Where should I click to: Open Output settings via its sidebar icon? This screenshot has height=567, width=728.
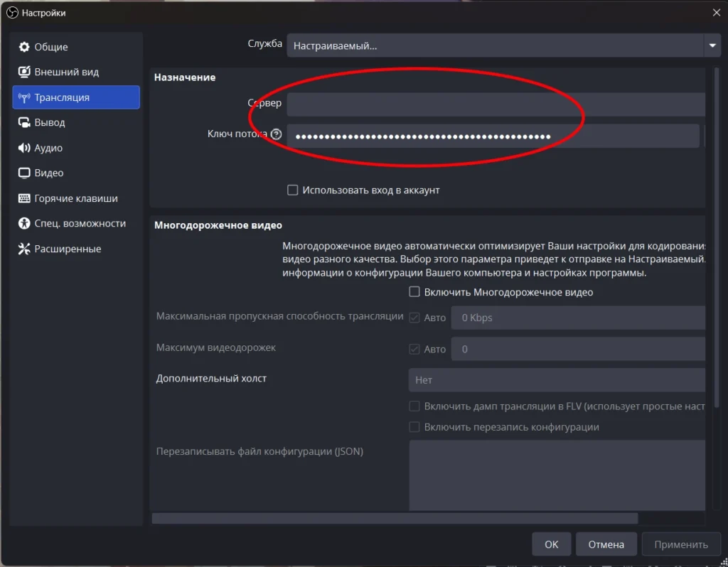click(x=24, y=122)
